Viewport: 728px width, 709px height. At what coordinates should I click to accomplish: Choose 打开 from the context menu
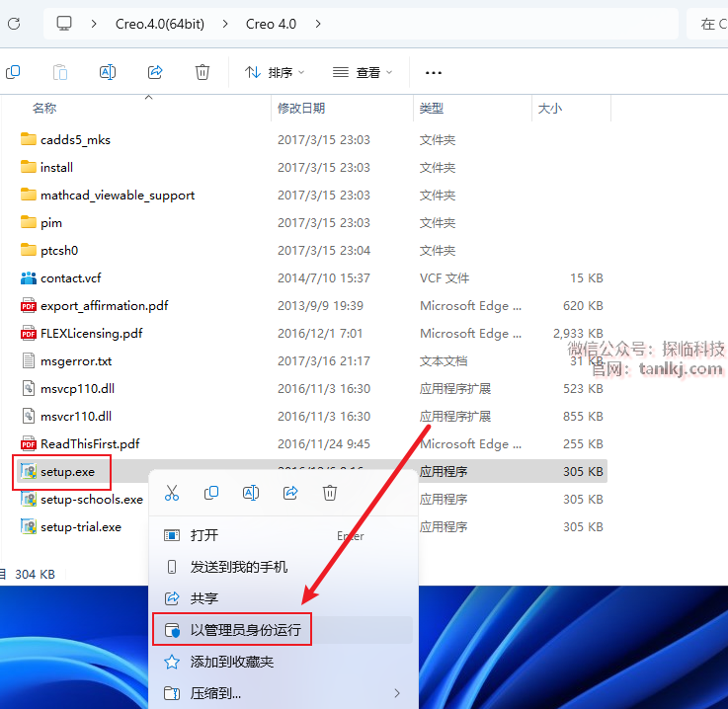pos(283,535)
